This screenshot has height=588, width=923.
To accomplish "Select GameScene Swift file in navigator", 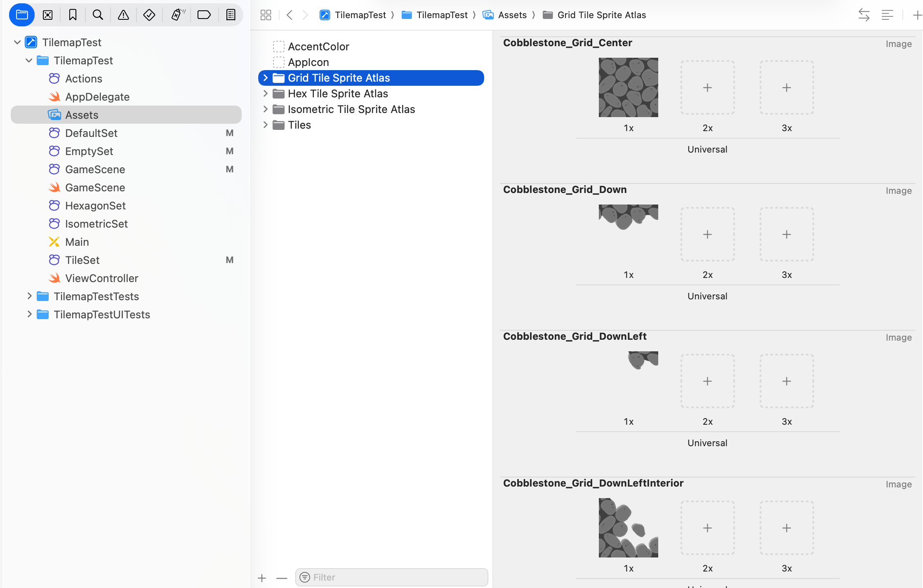I will click(x=95, y=188).
